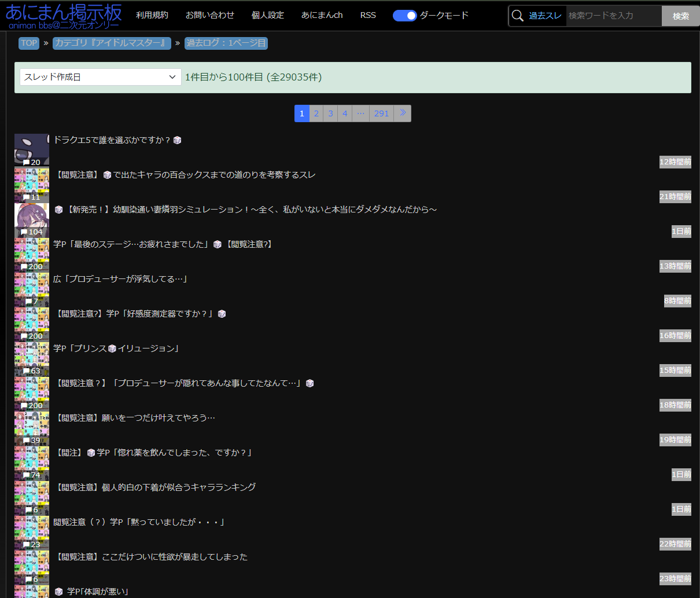
Task: Go to page 3 in pagination
Action: [x=331, y=113]
